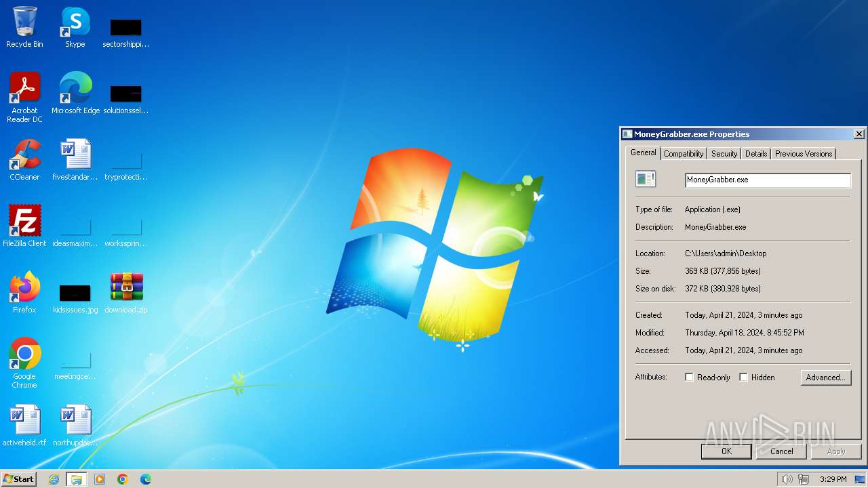Select the download.zip archive
868x488 pixels.
[125, 293]
